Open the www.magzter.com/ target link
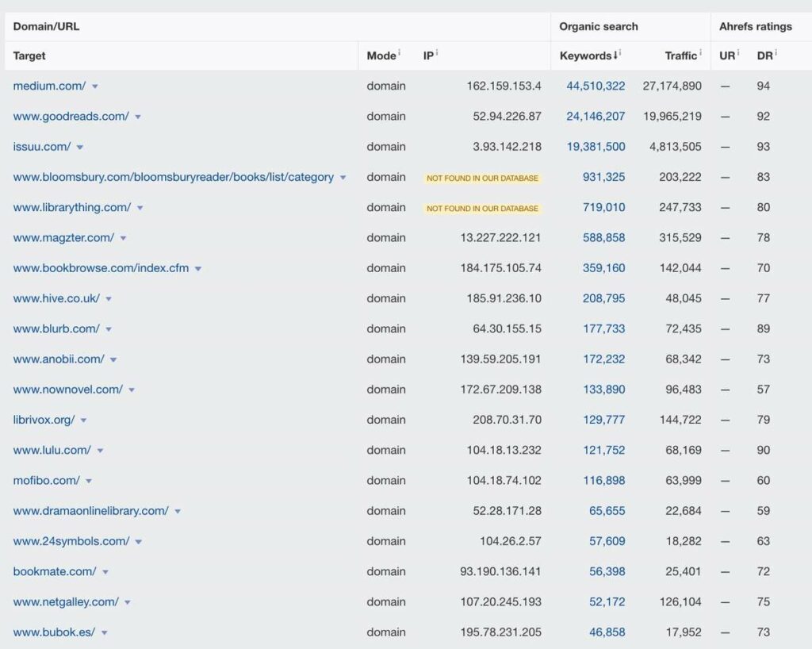 63,238
